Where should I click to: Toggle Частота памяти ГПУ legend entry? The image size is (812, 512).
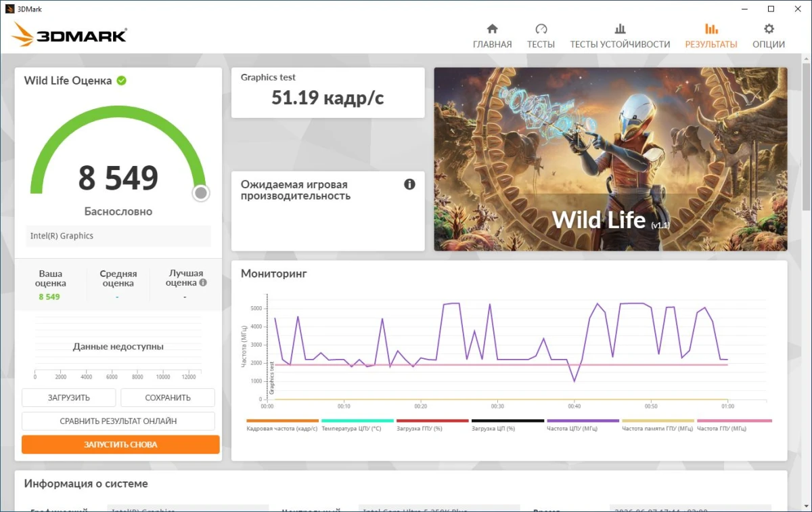(658, 425)
